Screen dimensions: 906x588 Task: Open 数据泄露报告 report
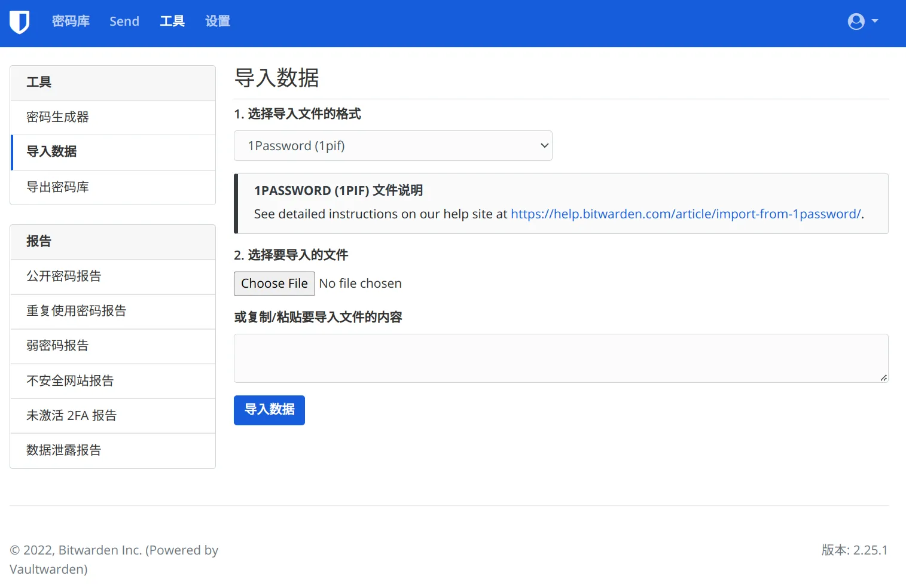[113, 450]
